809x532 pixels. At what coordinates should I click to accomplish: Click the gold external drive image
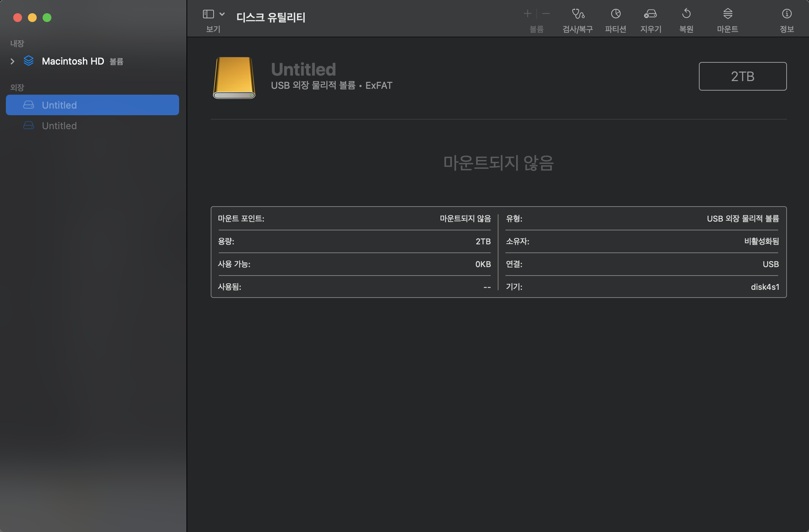[234, 78]
